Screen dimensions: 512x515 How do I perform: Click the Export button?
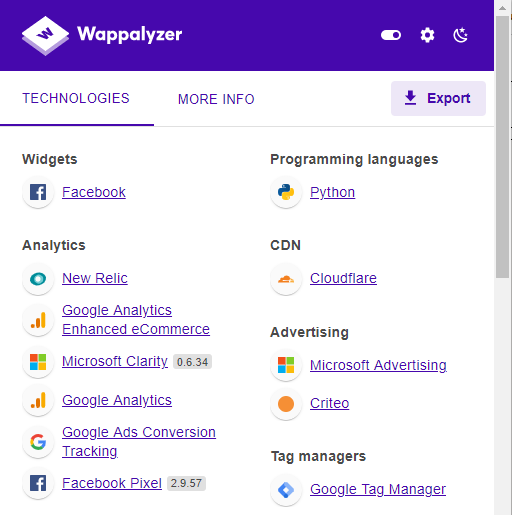[x=438, y=98]
